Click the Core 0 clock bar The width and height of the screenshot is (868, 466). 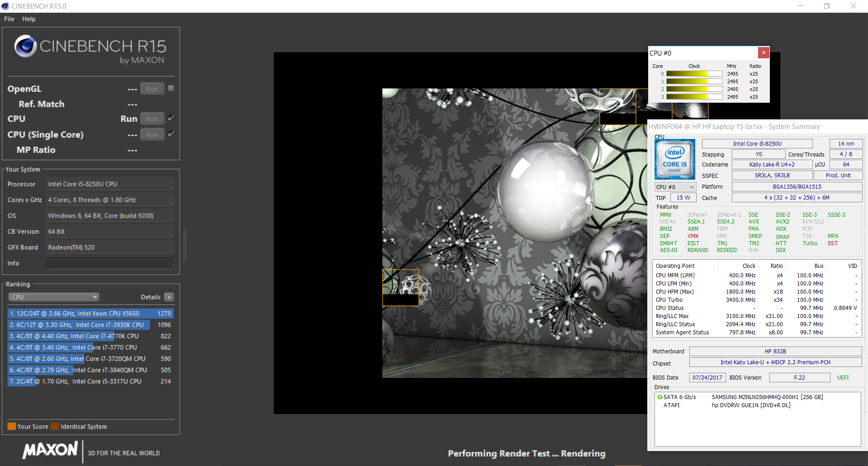(694, 74)
